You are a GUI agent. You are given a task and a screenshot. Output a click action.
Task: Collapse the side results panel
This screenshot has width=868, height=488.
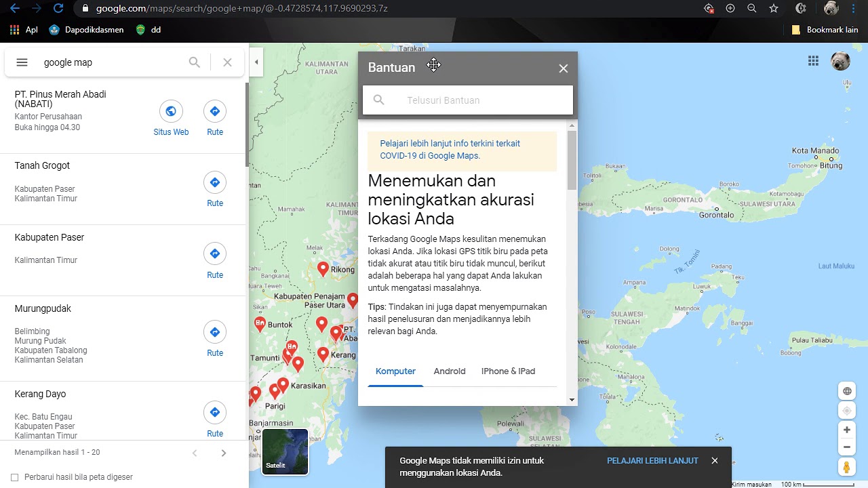click(256, 62)
